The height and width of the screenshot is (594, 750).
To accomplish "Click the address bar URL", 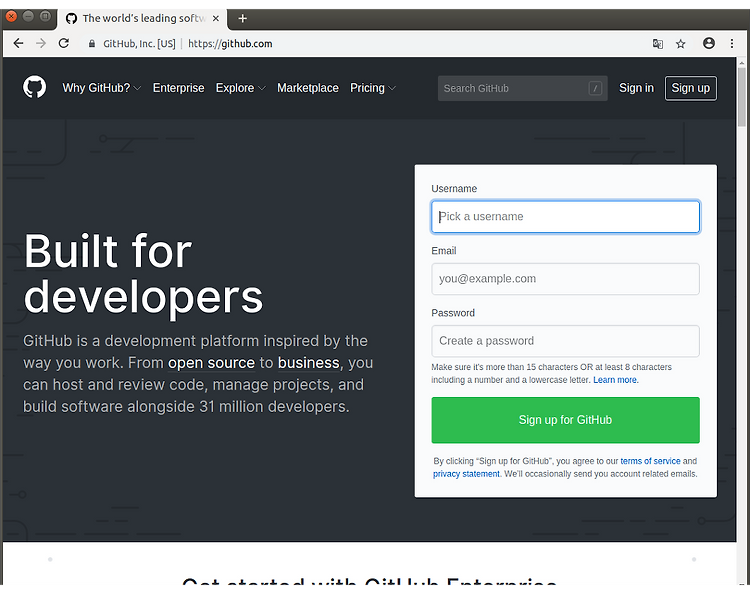I will tap(230, 44).
